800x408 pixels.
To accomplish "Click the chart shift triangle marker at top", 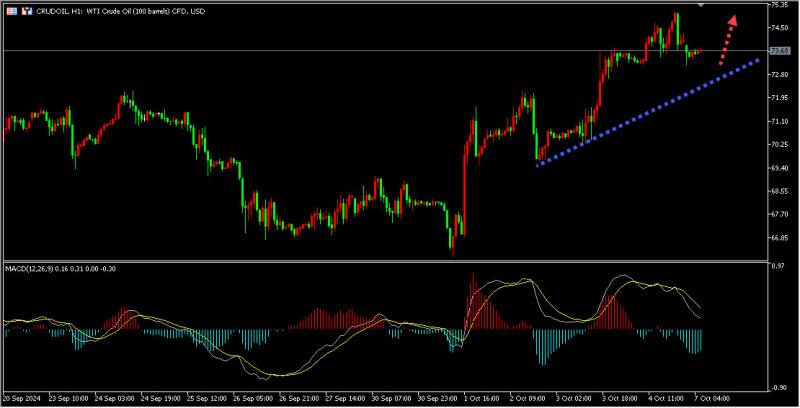I will pyautogui.click(x=701, y=5).
